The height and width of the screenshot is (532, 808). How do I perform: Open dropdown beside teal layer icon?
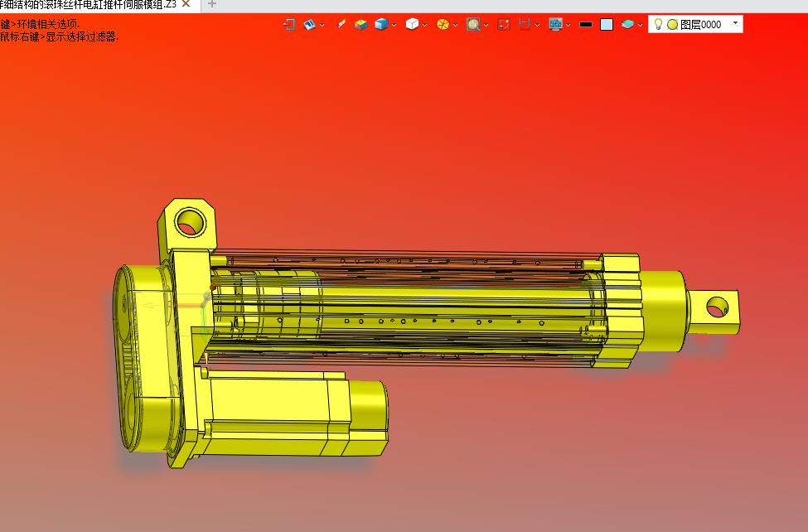(x=640, y=25)
